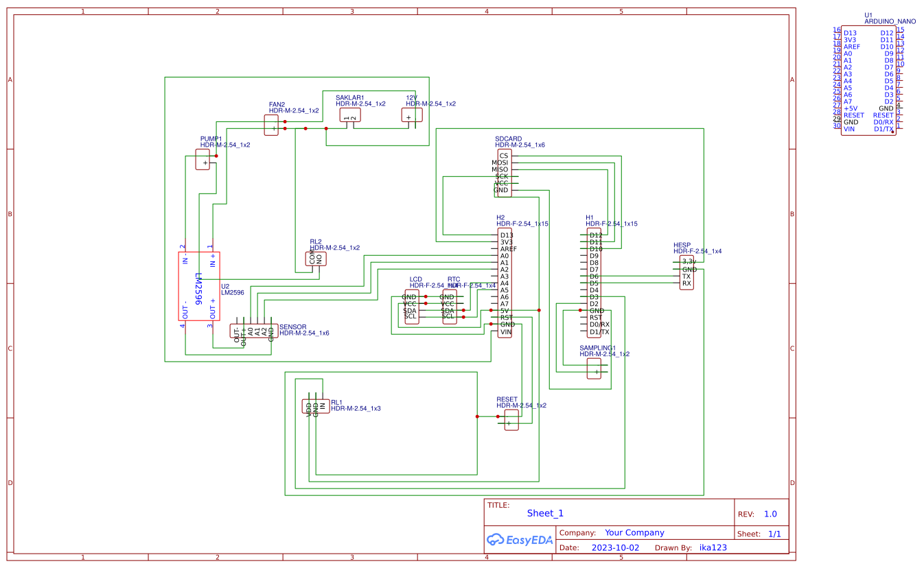Select the date 2023-10-02 field

pos(614,547)
